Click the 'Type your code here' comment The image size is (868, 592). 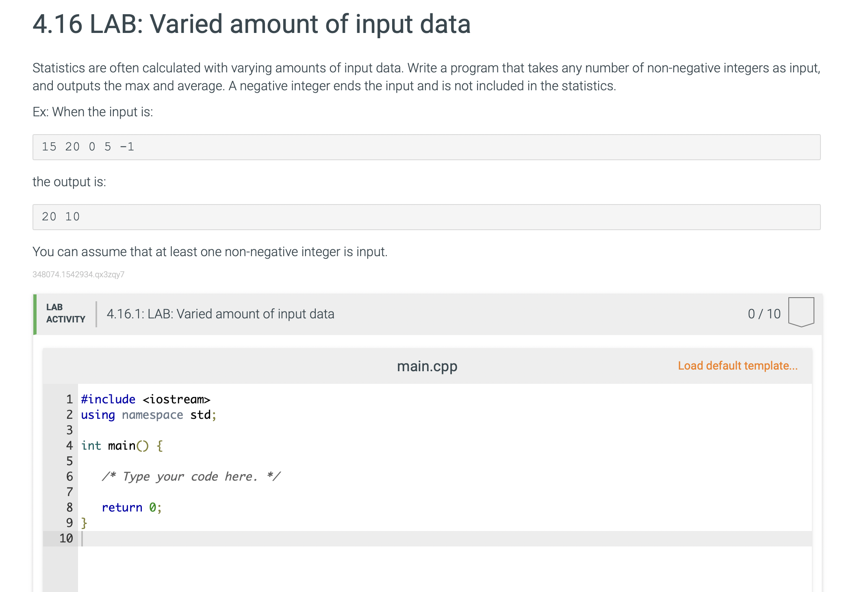pos(191,477)
